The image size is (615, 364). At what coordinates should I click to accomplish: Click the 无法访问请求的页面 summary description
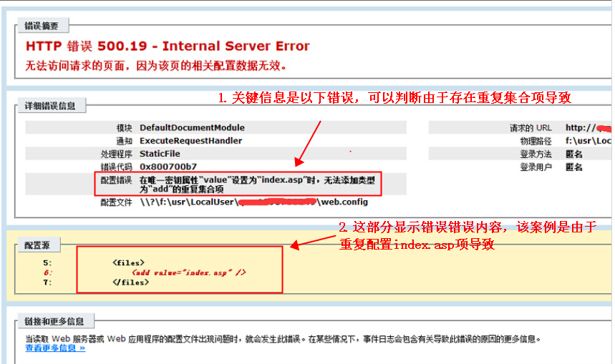156,66
